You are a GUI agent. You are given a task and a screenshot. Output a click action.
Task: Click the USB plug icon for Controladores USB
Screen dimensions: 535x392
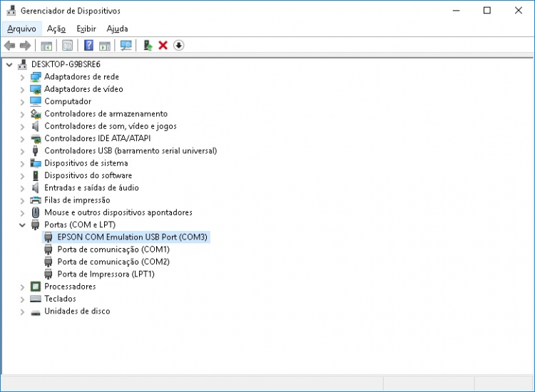tap(35, 150)
